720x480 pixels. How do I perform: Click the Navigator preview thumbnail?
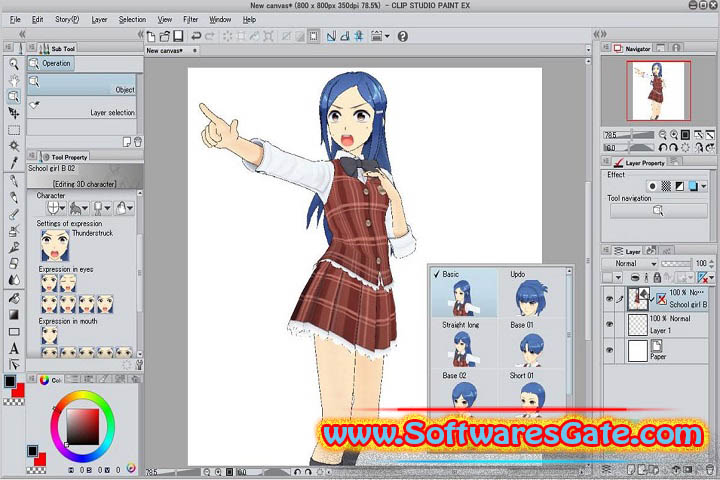[x=658, y=91]
